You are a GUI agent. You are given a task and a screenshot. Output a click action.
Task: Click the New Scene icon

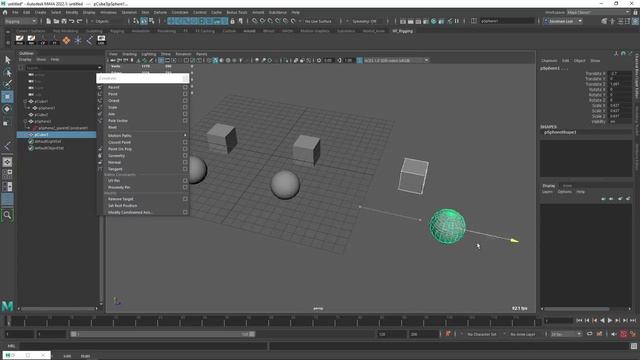(x=49, y=21)
